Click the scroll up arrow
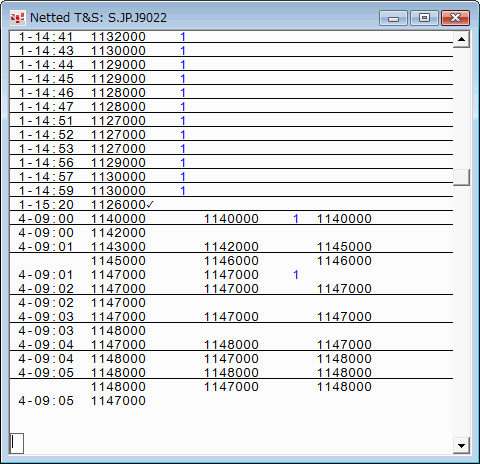Image resolution: width=480 pixels, height=464 pixels. [461, 40]
